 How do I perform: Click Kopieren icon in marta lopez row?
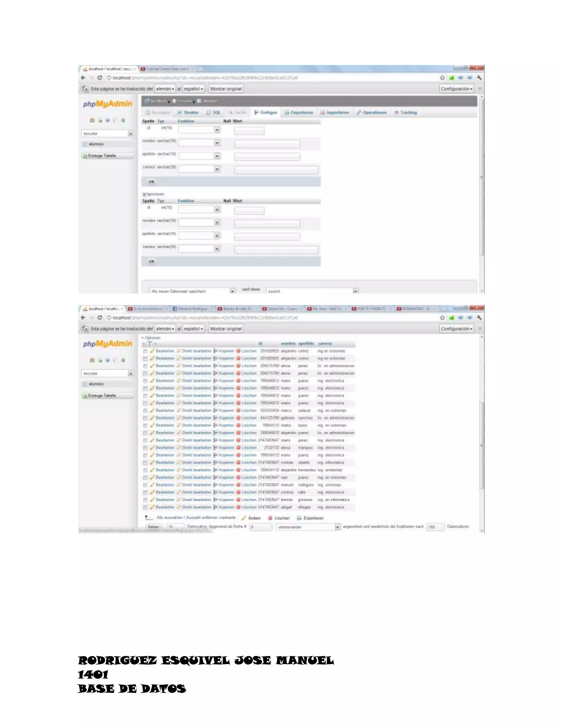click(x=216, y=425)
